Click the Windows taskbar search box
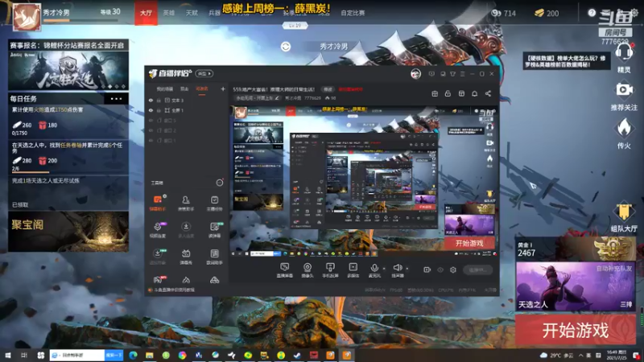The width and height of the screenshot is (644, 362). (x=77, y=355)
